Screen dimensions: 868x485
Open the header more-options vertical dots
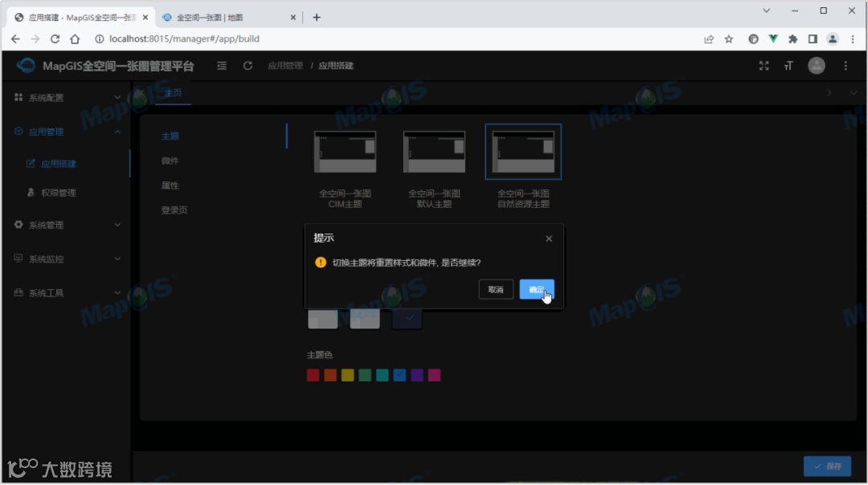[845, 66]
